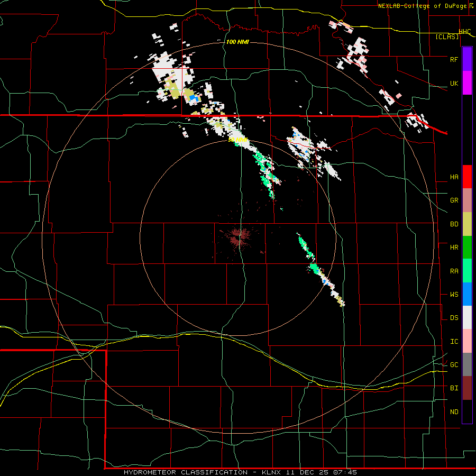This screenshot has width=476, height=476.
Task: Click the HHC product code text
Action: (465, 32)
